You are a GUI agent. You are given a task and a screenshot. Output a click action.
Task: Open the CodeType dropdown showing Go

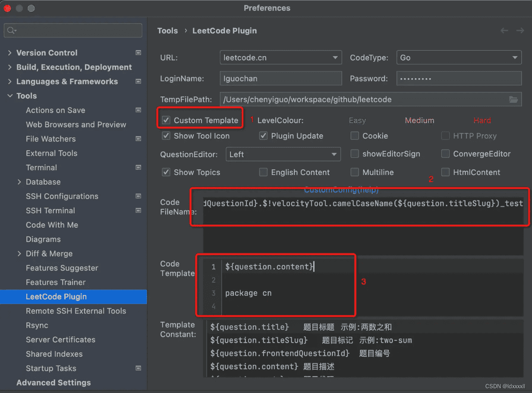(x=459, y=57)
